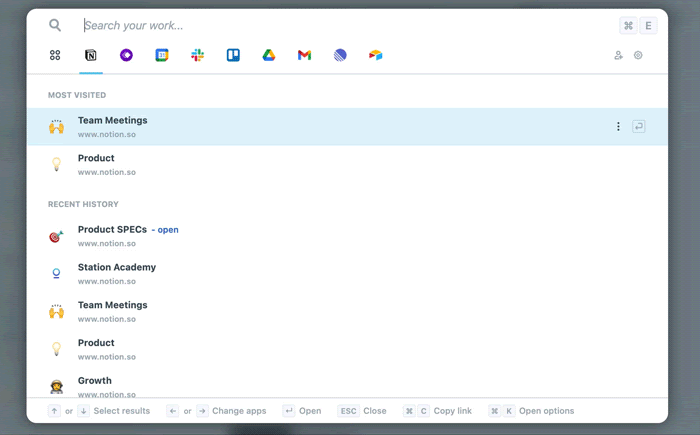This screenshot has width=700, height=435.
Task: Click the C key hint in footer
Action: pyautogui.click(x=424, y=411)
